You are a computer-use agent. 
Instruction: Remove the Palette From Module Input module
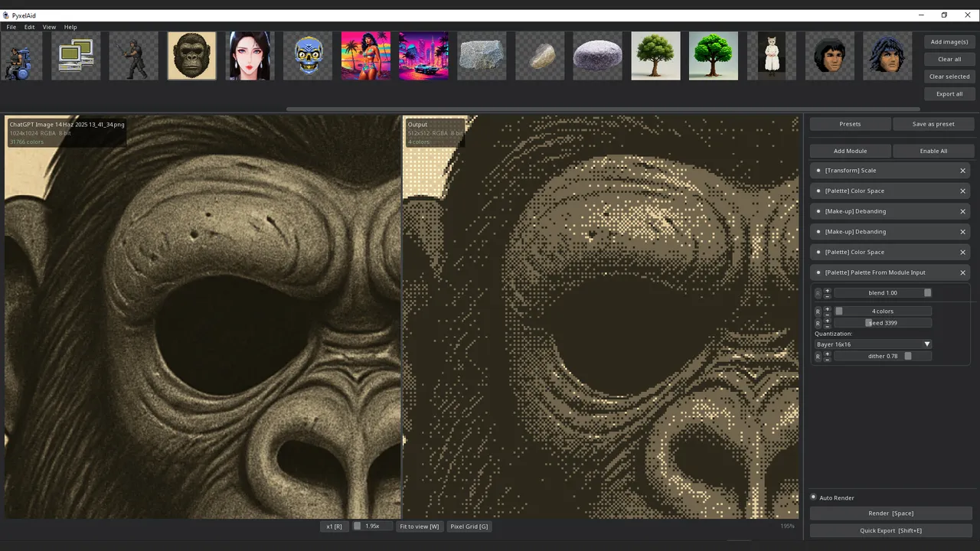coord(962,272)
